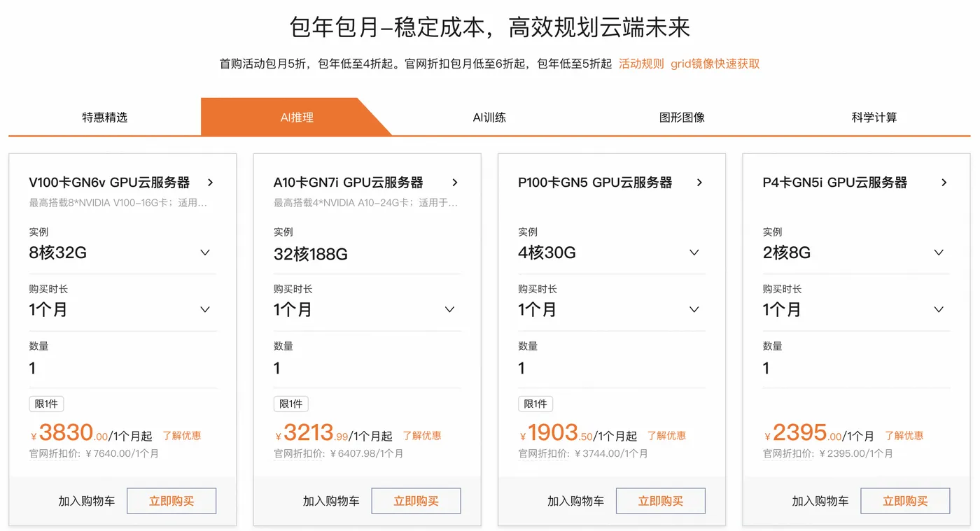Open purchase duration dropdown on P100 card
Image resolution: width=980 pixels, height=531 pixels.
click(694, 309)
